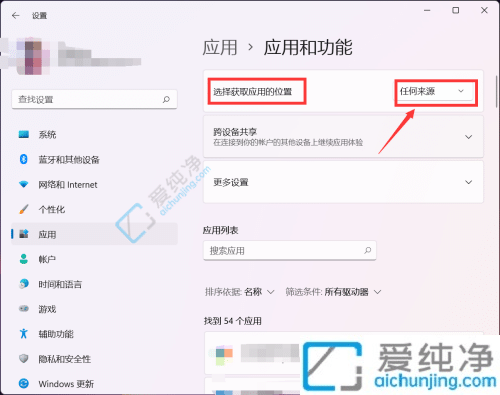This screenshot has width=500, height=395.
Task: Open 个性化 settings
Action: click(x=94, y=210)
